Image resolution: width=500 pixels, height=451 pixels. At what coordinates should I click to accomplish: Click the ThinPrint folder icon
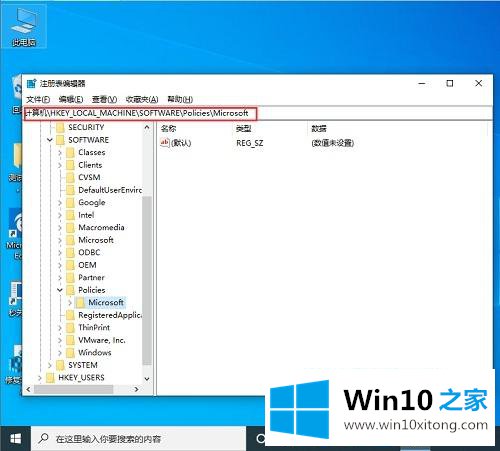coord(70,328)
